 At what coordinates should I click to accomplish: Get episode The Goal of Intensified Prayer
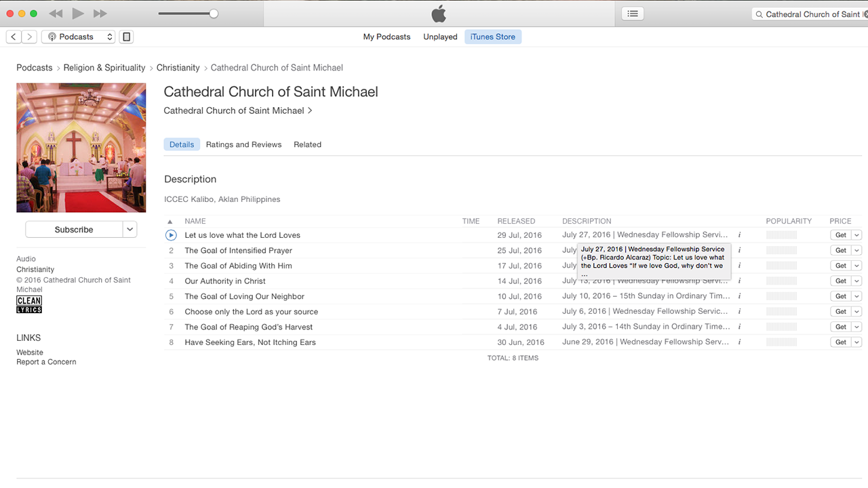coord(841,251)
